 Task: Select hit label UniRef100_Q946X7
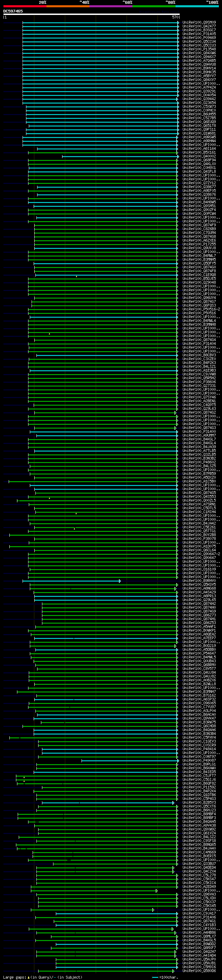coord(199,57)
